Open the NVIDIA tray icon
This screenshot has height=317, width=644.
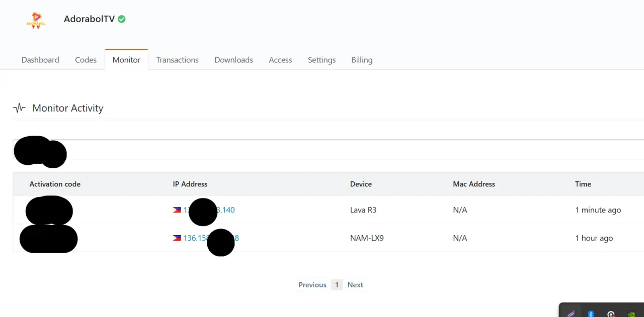(x=631, y=313)
